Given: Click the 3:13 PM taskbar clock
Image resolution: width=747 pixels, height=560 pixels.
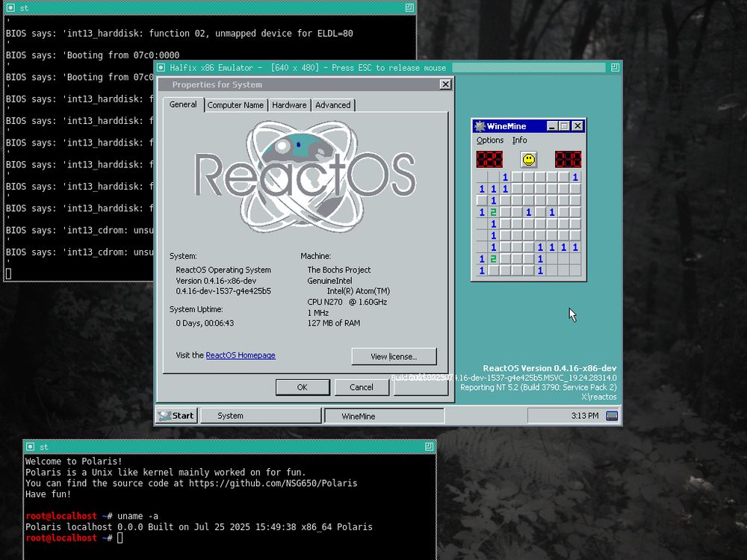Looking at the screenshot, I should tap(585, 416).
